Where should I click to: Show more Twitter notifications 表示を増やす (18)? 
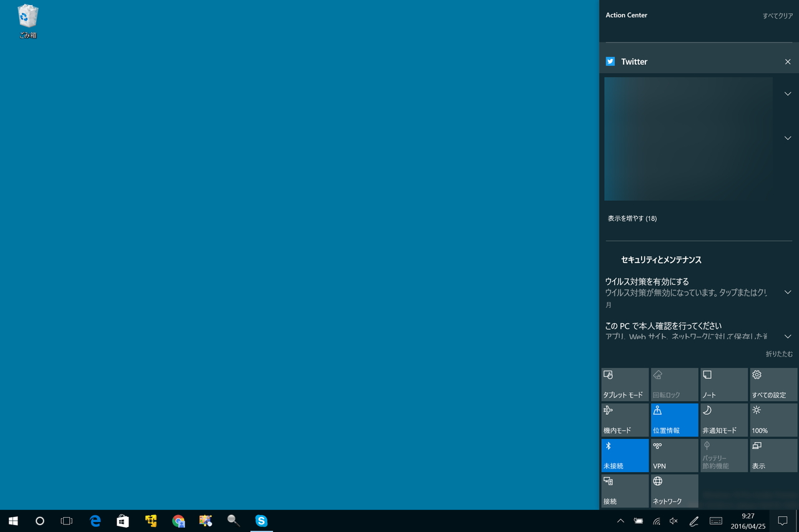coord(632,218)
